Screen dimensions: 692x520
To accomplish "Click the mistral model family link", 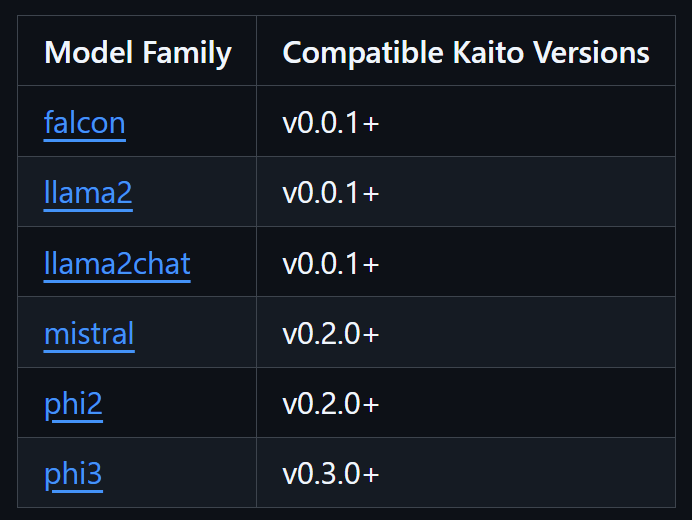I will (89, 333).
